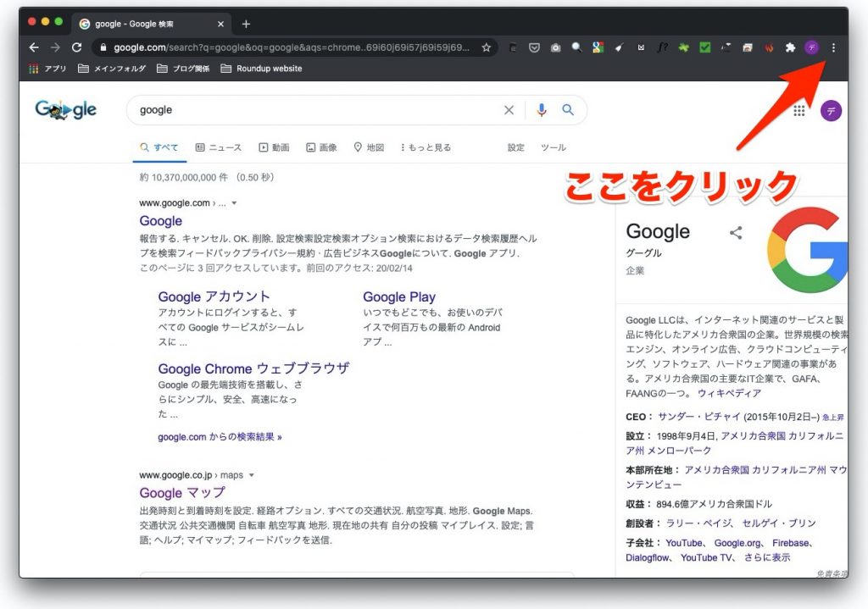
Task: Switch to the 地図 tab
Action: coord(369,147)
